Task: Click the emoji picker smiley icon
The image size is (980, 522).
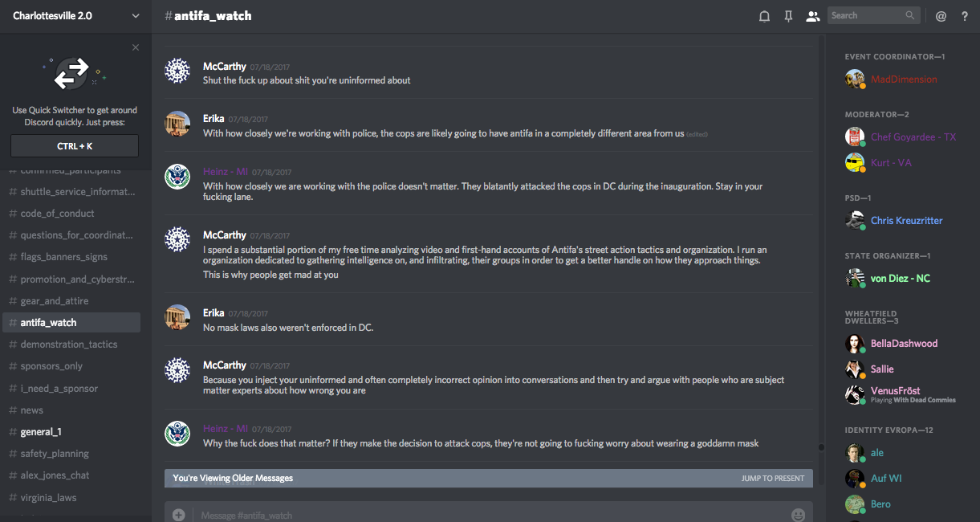Action: 798,515
